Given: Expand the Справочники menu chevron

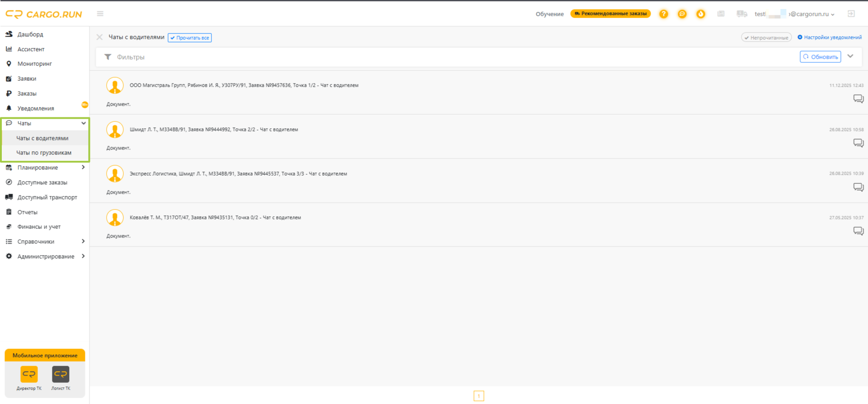Looking at the screenshot, I should pyautogui.click(x=83, y=241).
